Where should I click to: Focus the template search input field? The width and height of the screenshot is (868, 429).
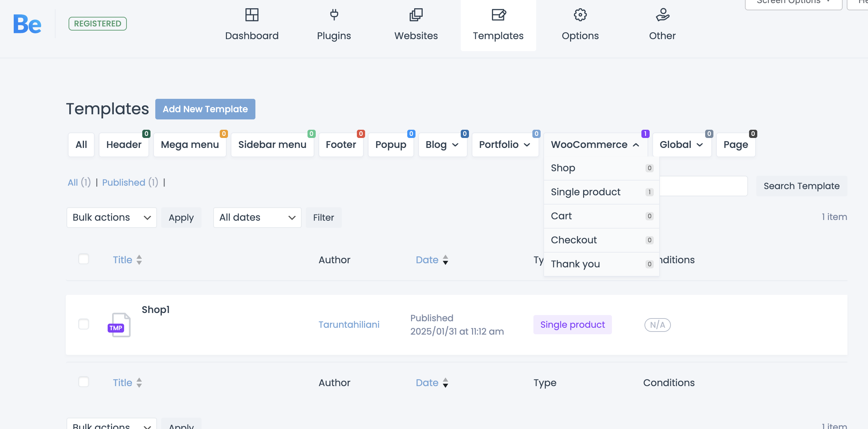click(x=703, y=186)
